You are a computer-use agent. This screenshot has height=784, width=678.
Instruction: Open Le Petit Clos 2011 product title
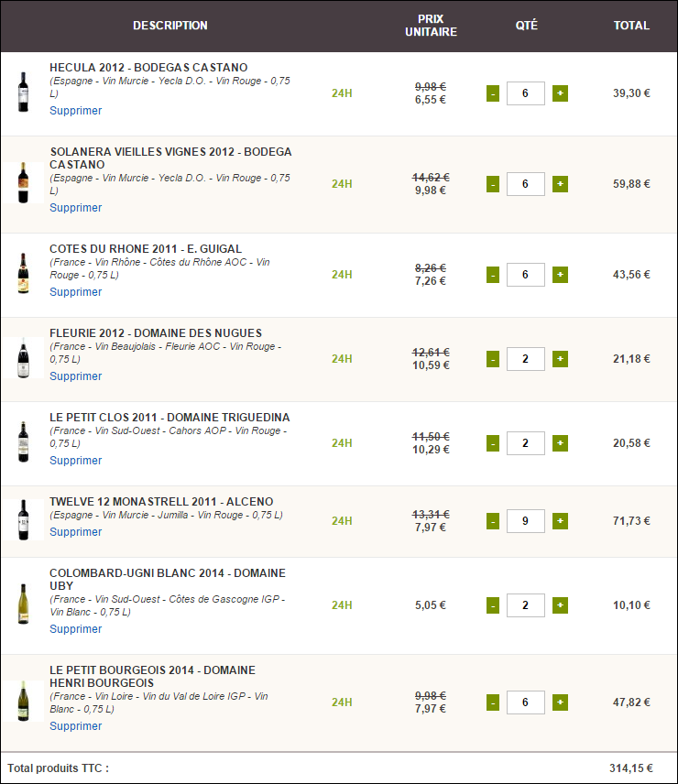pyautogui.click(x=169, y=418)
